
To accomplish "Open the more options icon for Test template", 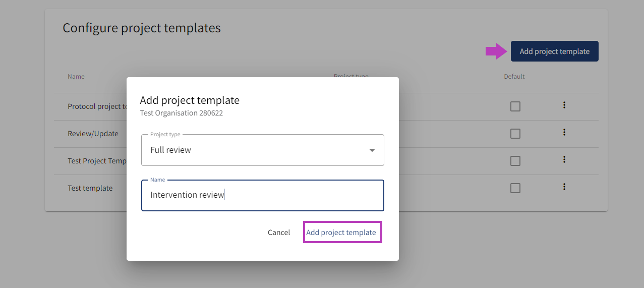I will pyautogui.click(x=564, y=187).
